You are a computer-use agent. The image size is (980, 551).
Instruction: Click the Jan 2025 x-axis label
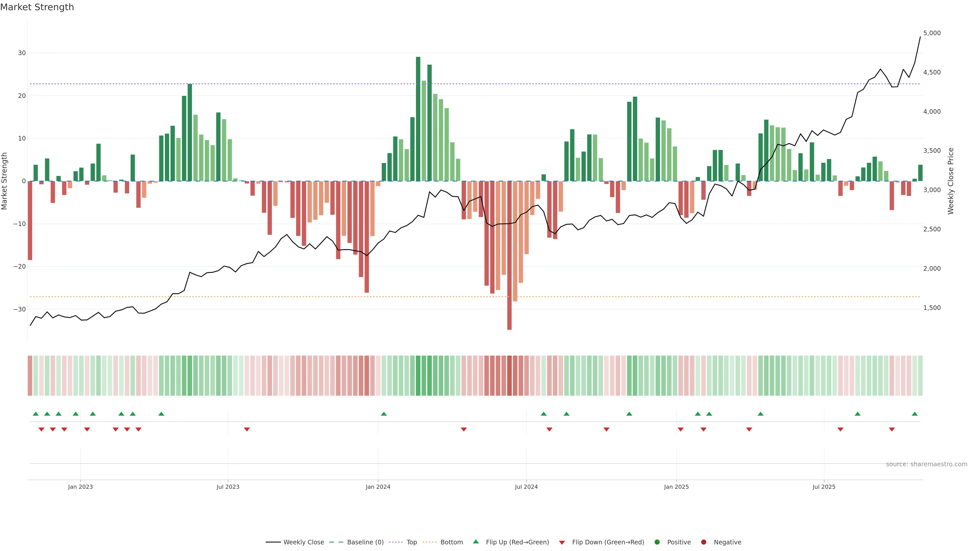point(676,487)
